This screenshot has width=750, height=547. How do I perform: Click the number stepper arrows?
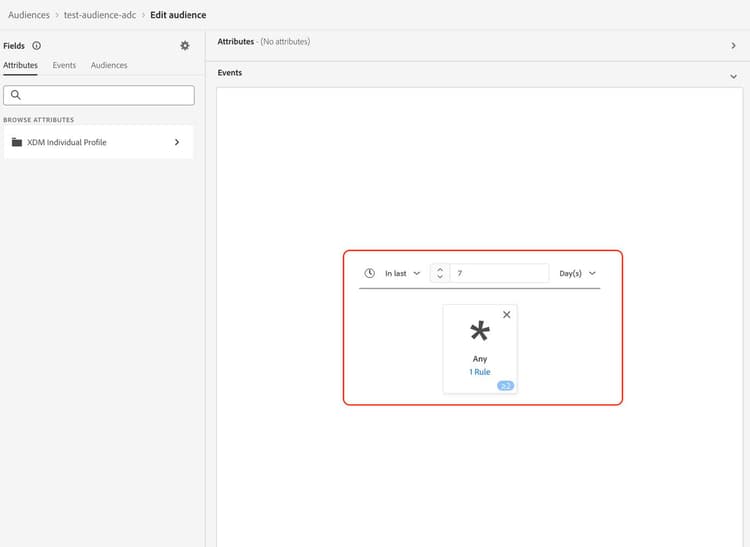click(440, 273)
